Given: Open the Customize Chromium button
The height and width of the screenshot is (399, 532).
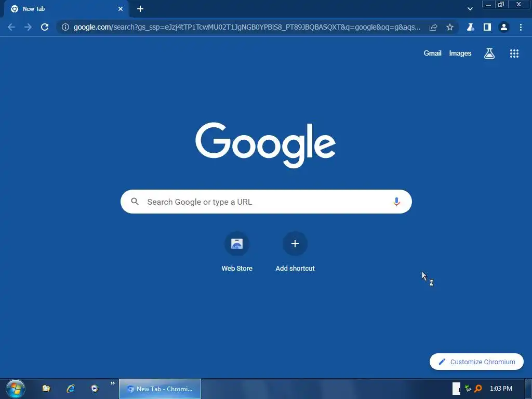Looking at the screenshot, I should click(x=476, y=362).
